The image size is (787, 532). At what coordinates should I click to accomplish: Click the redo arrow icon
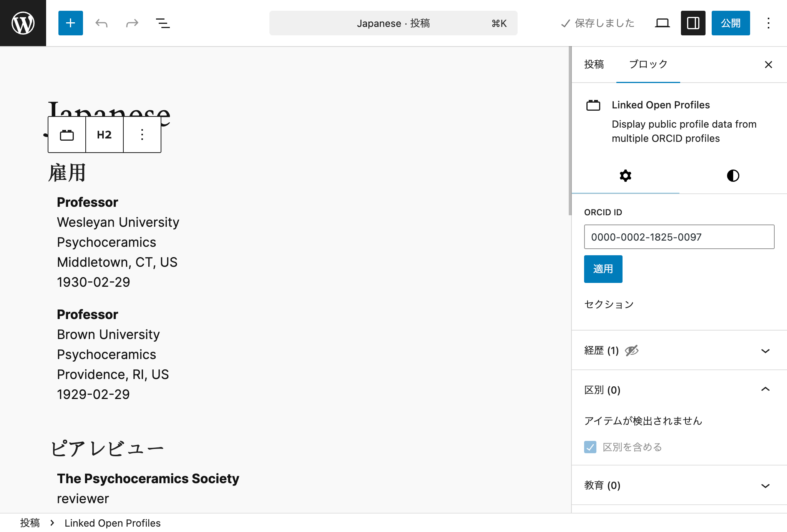pos(132,23)
